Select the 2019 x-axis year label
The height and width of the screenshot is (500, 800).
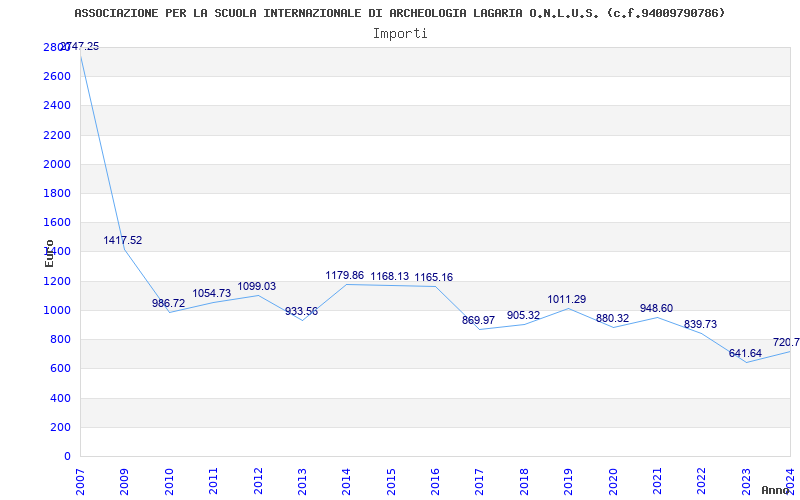click(568, 481)
